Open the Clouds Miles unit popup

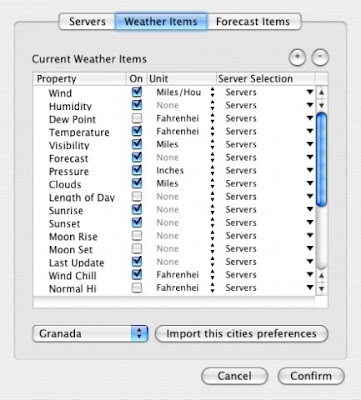pyautogui.click(x=186, y=183)
